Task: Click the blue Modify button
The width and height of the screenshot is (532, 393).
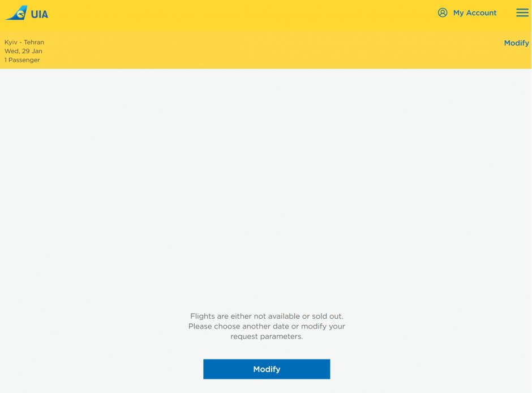Action: click(x=267, y=369)
